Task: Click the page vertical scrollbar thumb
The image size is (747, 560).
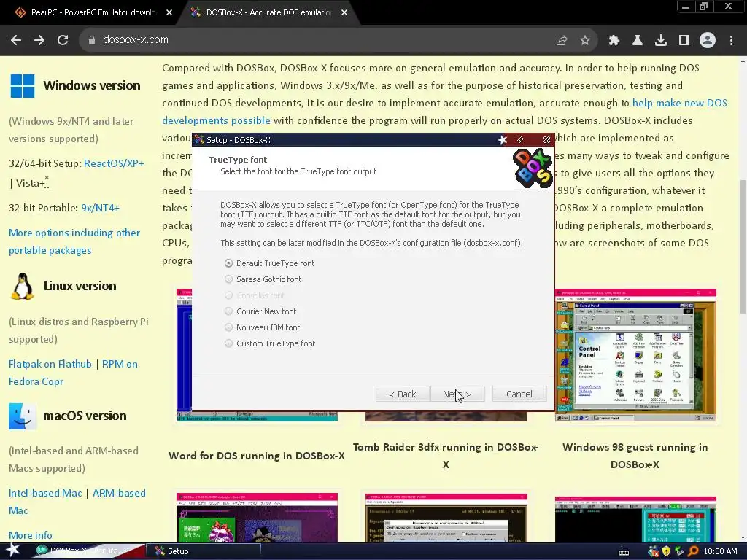Action: pyautogui.click(x=743, y=246)
